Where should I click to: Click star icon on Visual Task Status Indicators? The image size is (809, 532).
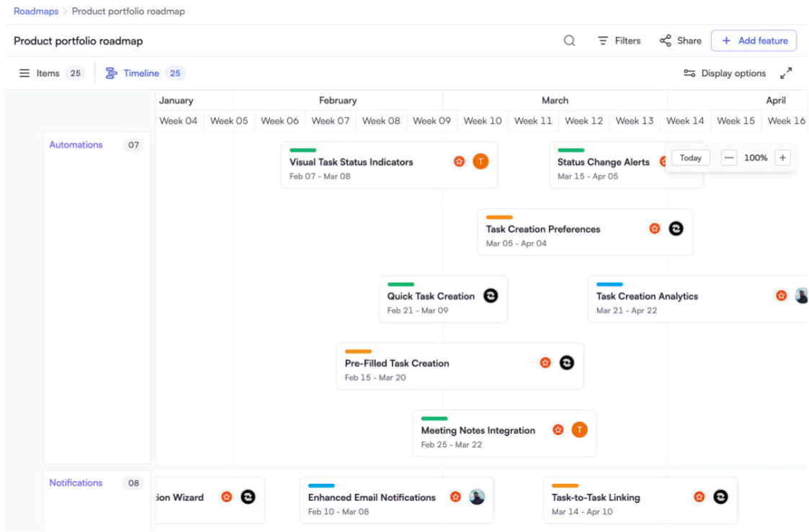459,161
